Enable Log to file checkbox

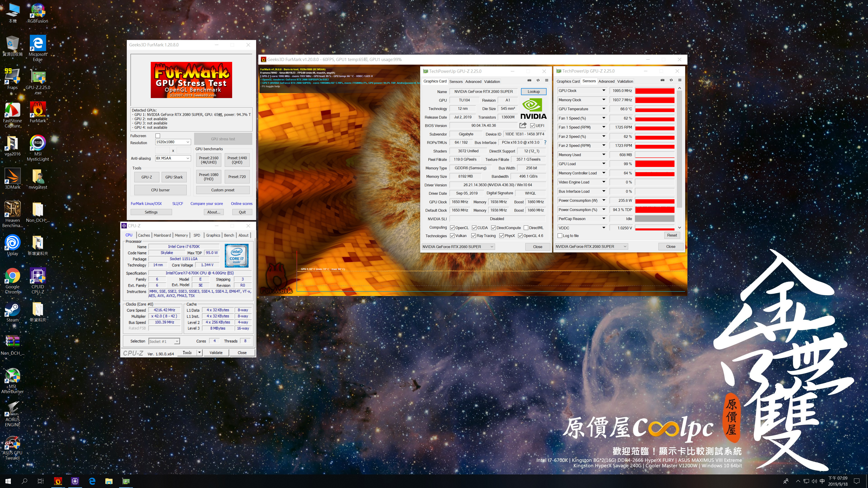pos(560,236)
